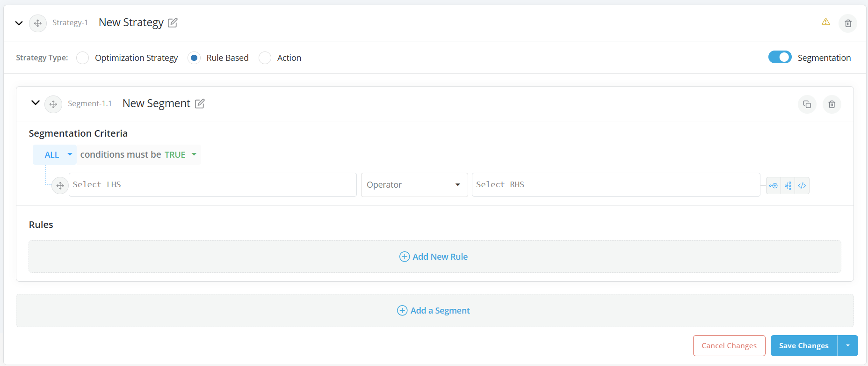Click the add condition group tree icon
868x366 pixels.
point(788,186)
